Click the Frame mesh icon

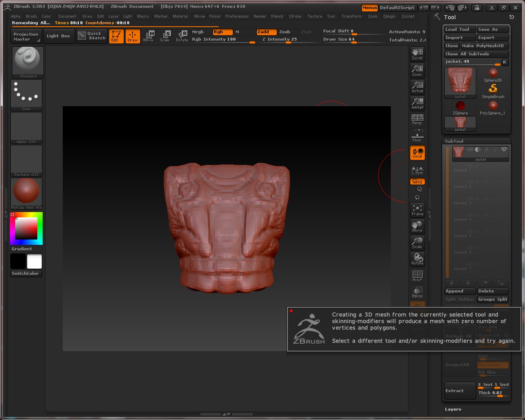[417, 210]
